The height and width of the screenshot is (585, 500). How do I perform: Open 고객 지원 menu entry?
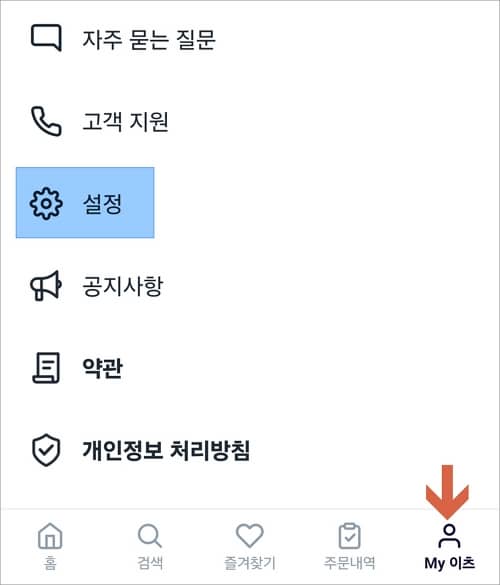[x=125, y=121]
